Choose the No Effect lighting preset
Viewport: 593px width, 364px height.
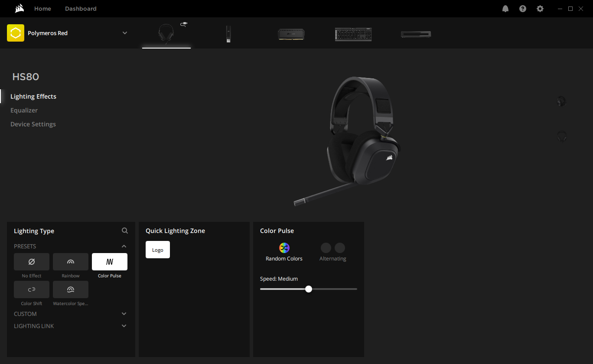pyautogui.click(x=32, y=262)
